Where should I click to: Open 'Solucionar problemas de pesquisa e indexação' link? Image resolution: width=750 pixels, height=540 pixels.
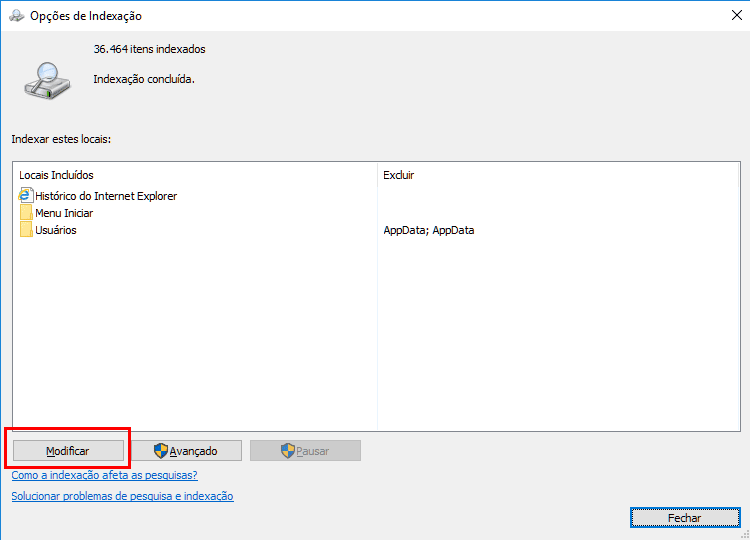tap(122, 496)
